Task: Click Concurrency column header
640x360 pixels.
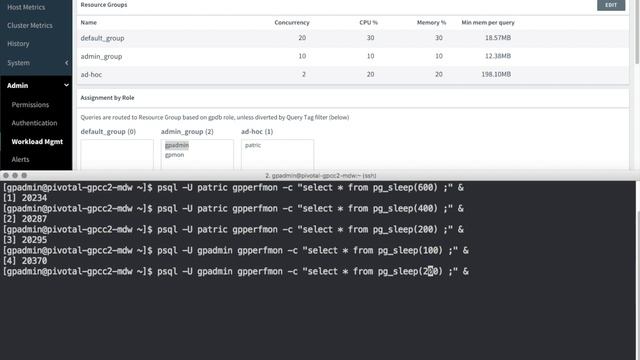Action: 292,22
